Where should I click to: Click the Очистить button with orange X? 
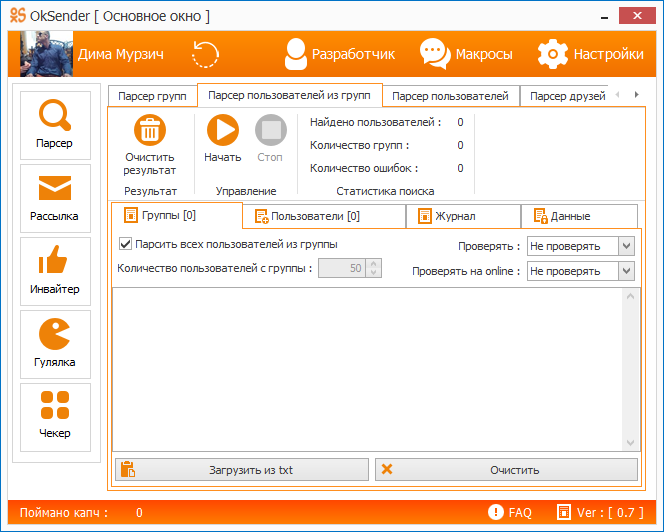(x=506, y=470)
